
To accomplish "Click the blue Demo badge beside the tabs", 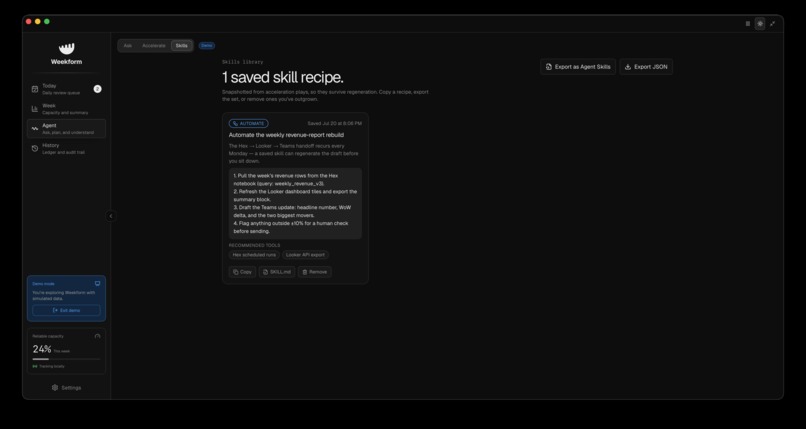I will point(207,46).
